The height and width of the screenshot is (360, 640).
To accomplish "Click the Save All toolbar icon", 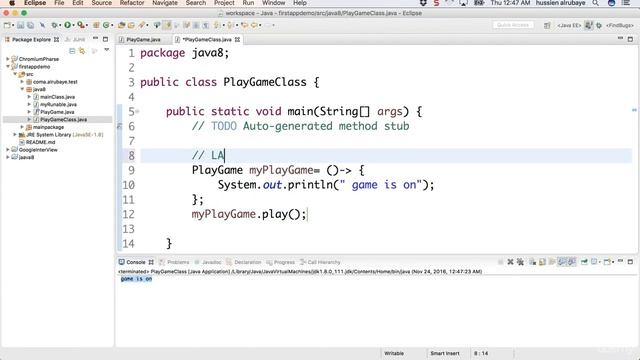I will click(x=31, y=25).
